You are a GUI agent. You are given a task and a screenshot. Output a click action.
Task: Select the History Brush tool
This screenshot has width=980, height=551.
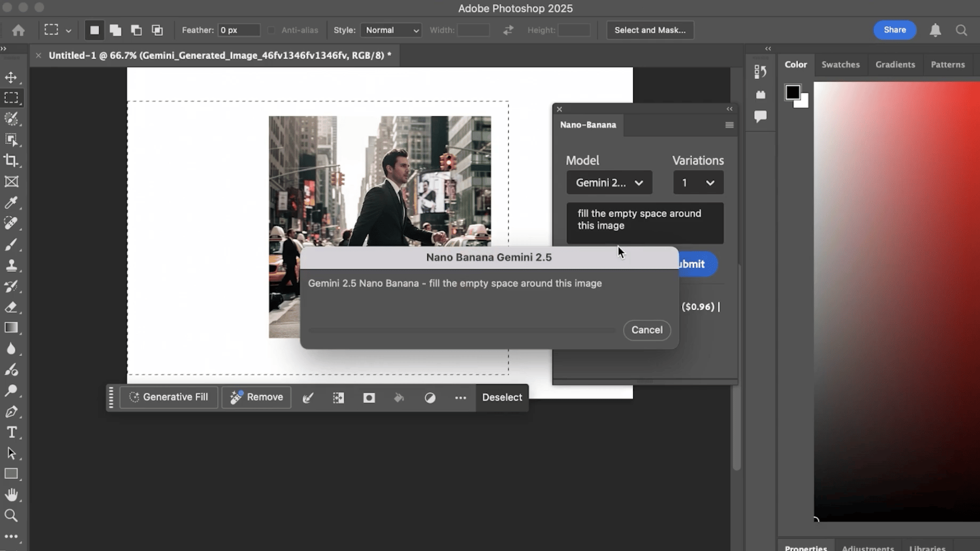point(11,286)
